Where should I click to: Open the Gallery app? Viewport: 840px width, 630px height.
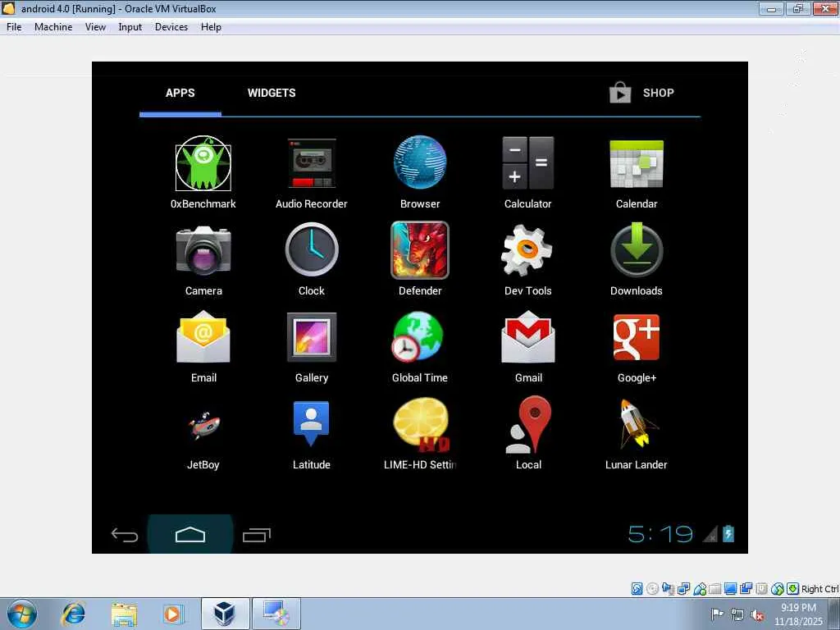[312, 337]
